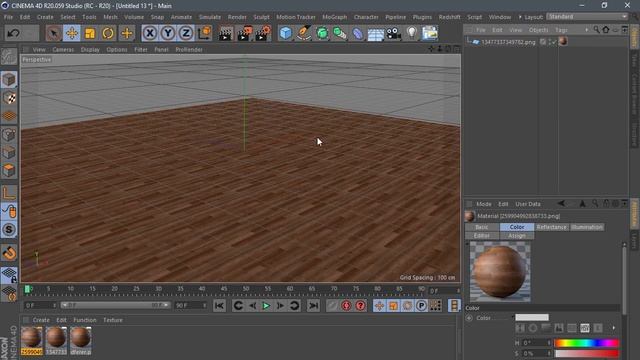Viewport: 640px width, 360px height.
Task: Open Object Manager Objects menu
Action: (538, 30)
